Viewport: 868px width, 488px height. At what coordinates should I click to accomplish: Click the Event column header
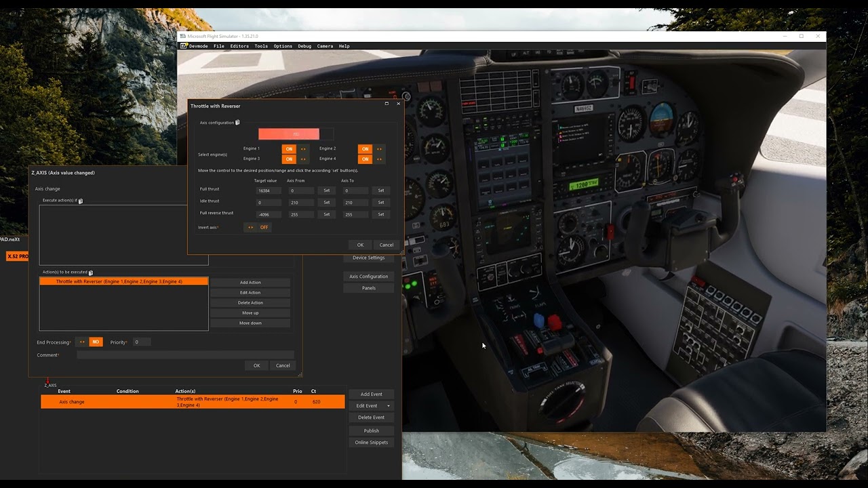[64, 391]
